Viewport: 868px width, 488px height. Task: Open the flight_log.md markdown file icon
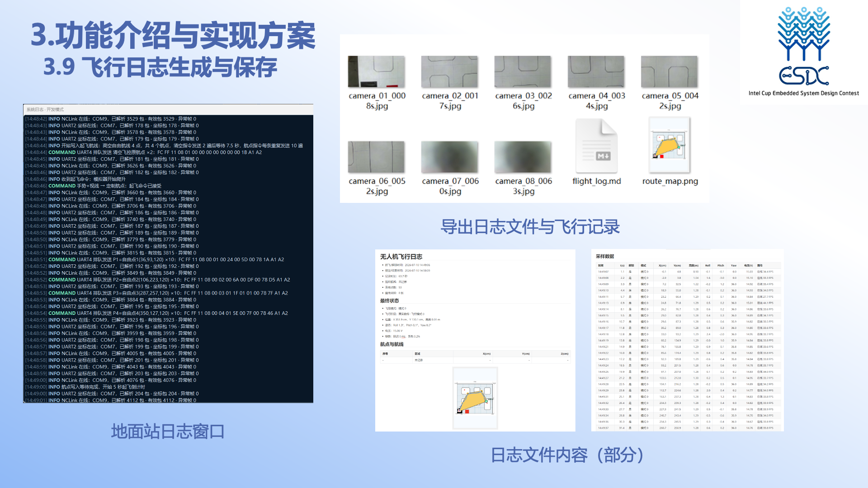pyautogui.click(x=596, y=146)
